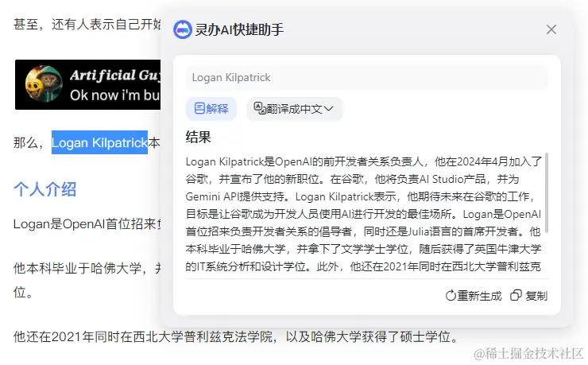Click the 灵办AI快捷助手 title text
Viewport: 588px width, 365px height.
[x=239, y=29]
